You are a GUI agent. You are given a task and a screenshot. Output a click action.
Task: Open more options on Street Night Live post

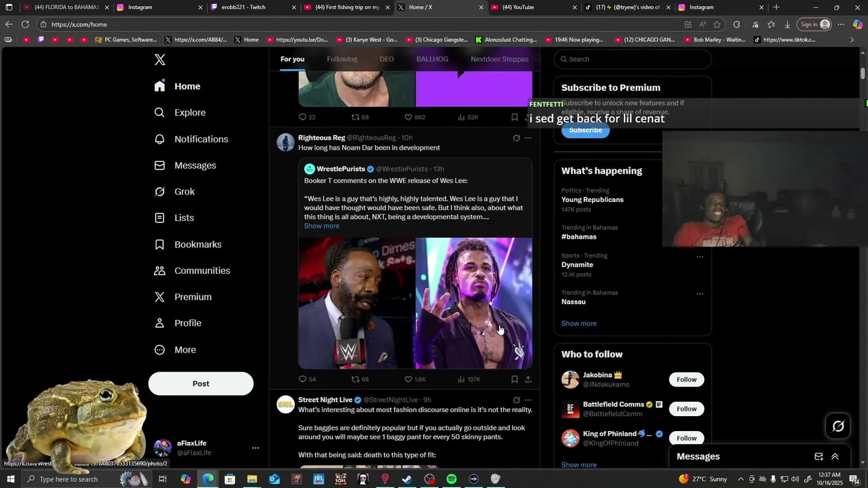[x=528, y=401]
